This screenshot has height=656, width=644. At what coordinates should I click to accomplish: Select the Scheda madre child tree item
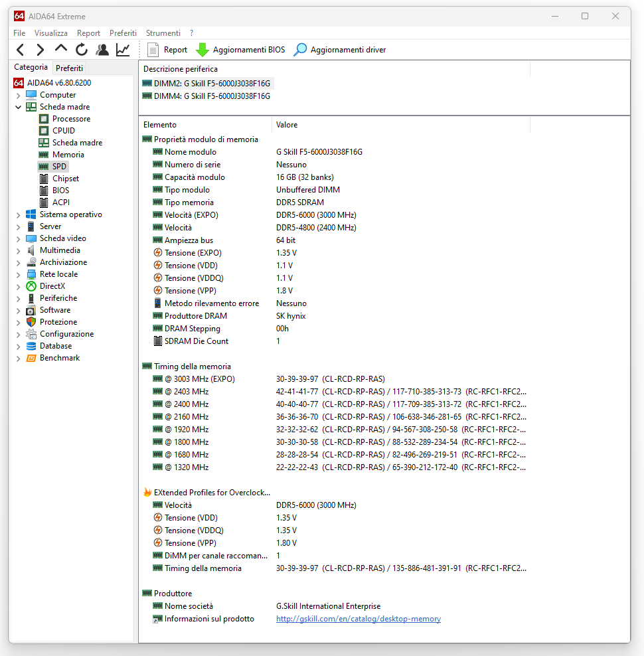77,143
